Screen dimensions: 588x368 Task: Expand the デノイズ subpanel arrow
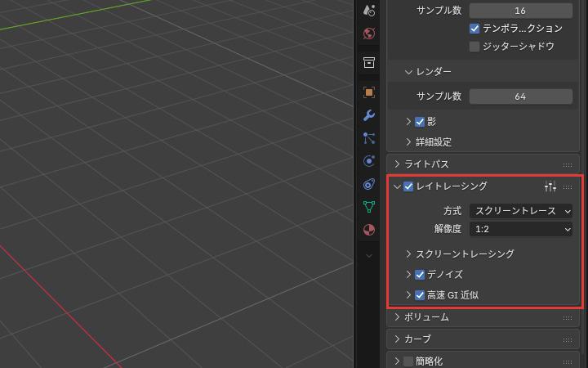[408, 275]
